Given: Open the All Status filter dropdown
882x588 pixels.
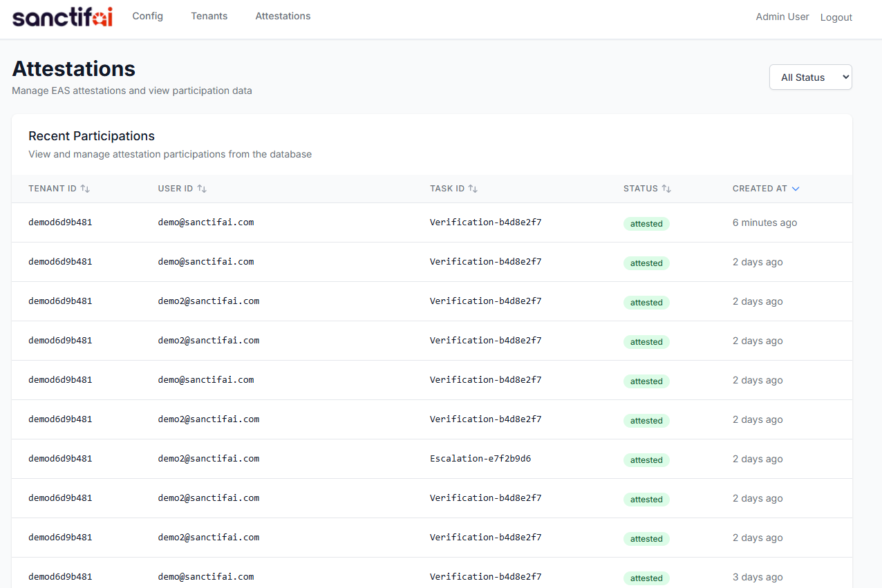Looking at the screenshot, I should (810, 77).
